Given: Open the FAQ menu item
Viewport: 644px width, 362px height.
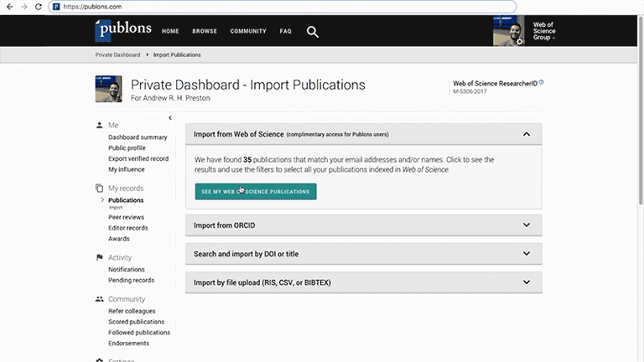Looking at the screenshot, I should click(285, 31).
